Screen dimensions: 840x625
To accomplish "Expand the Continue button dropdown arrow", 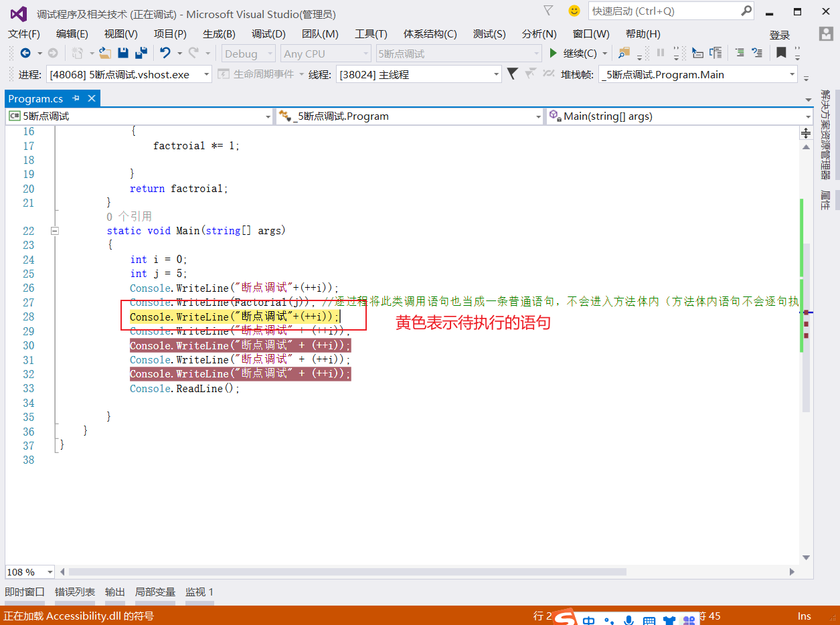I will pos(605,54).
